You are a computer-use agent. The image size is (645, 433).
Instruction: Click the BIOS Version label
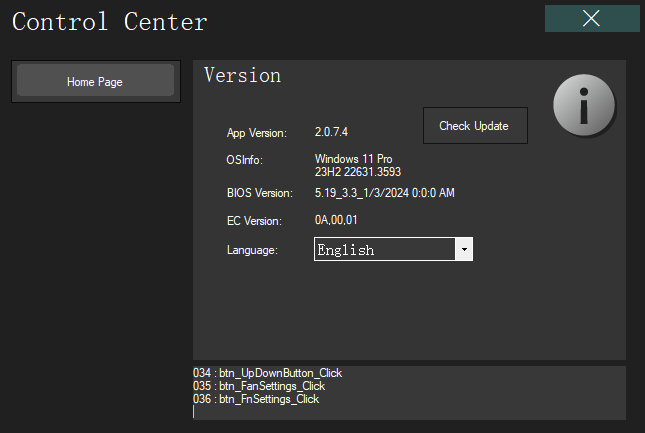pyautogui.click(x=260, y=193)
